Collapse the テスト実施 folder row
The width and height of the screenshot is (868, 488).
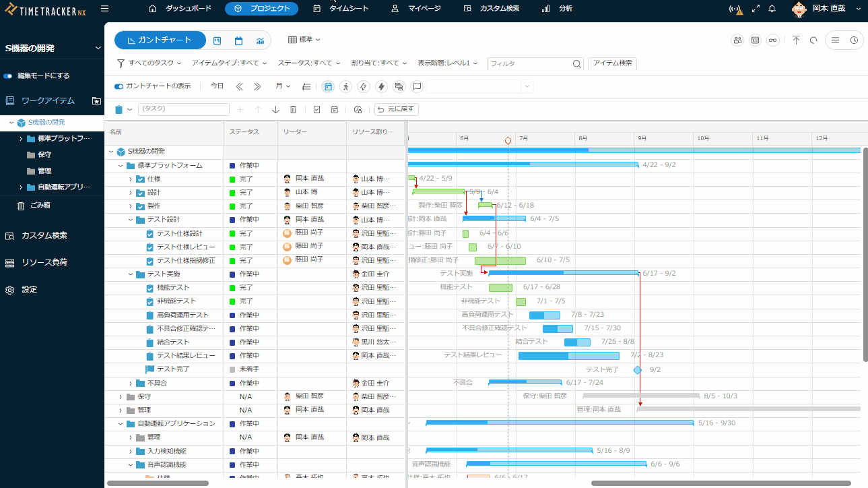pos(131,274)
